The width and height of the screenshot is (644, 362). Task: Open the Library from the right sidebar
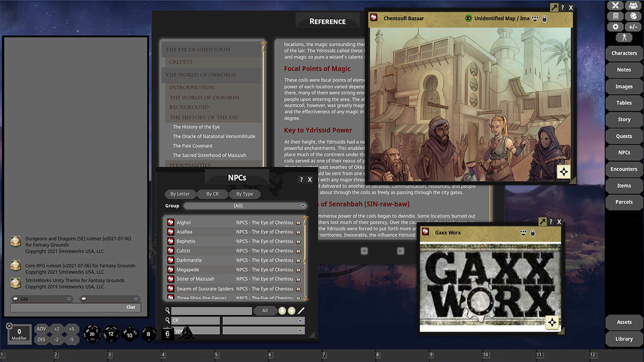click(624, 339)
